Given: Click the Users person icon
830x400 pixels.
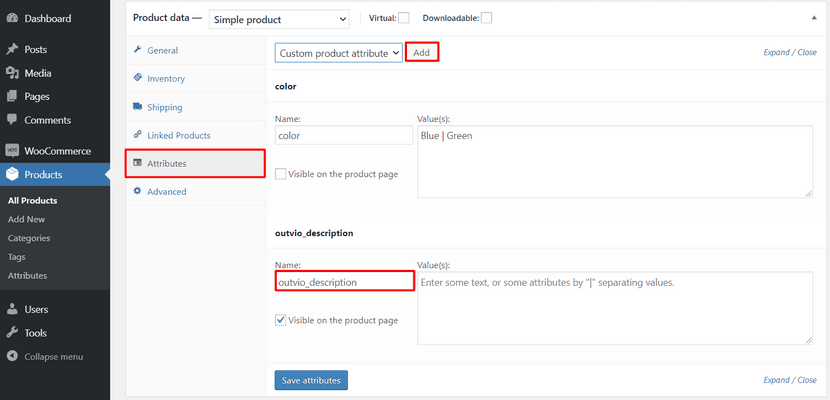Looking at the screenshot, I should [12, 309].
